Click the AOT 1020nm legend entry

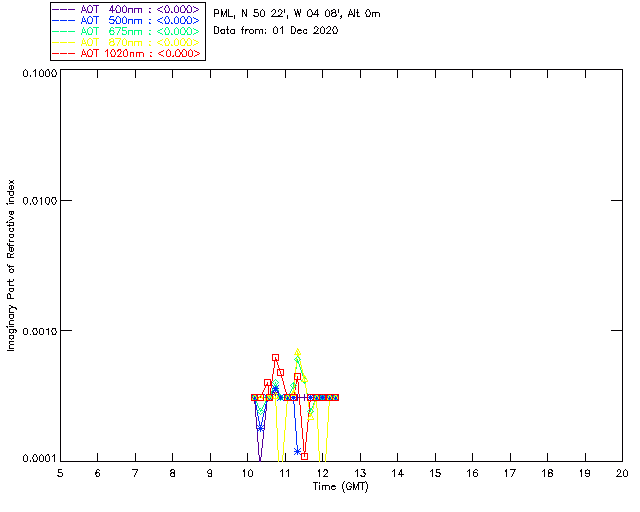(126, 53)
